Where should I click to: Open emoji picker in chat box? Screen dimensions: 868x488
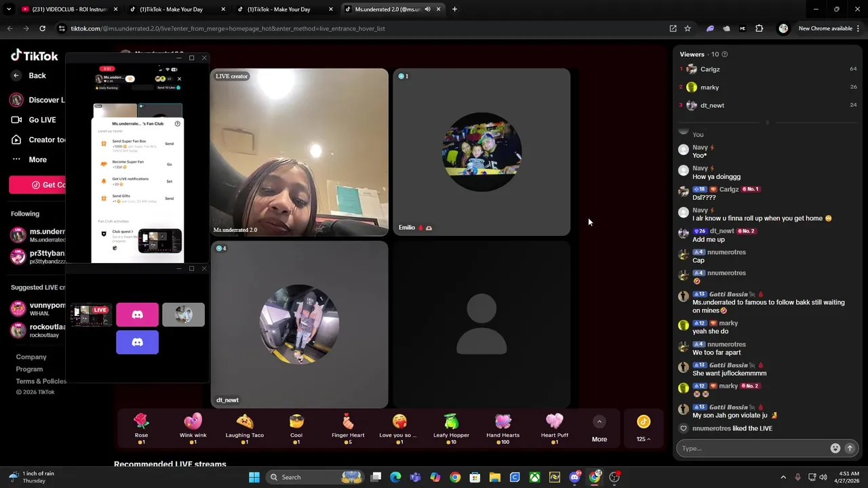(x=835, y=448)
